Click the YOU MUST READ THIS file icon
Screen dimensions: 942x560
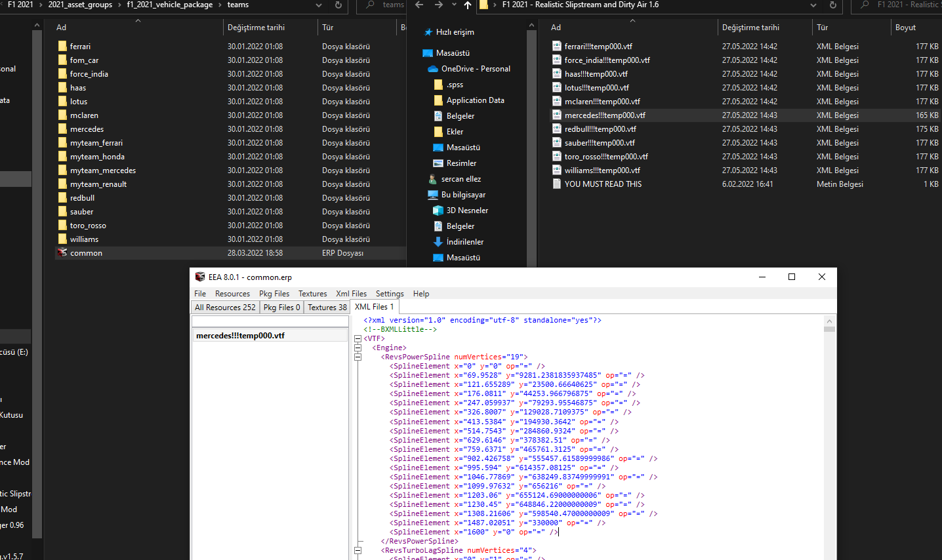[x=557, y=184]
